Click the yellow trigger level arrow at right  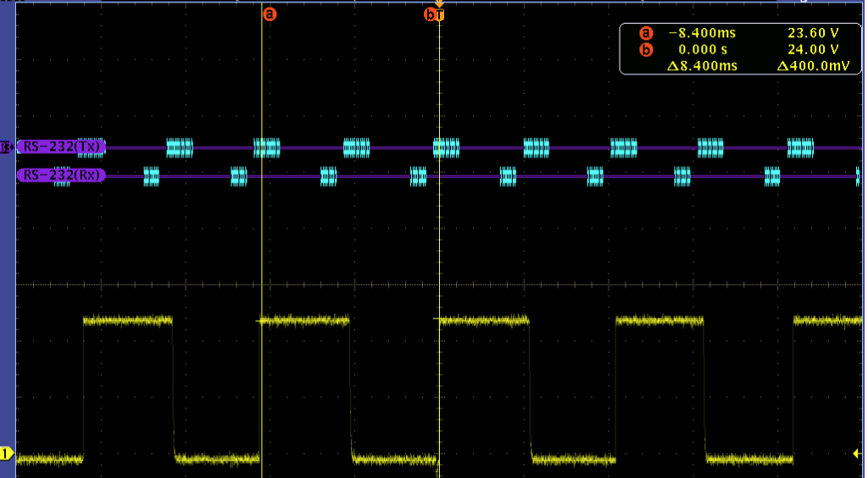tap(856, 453)
